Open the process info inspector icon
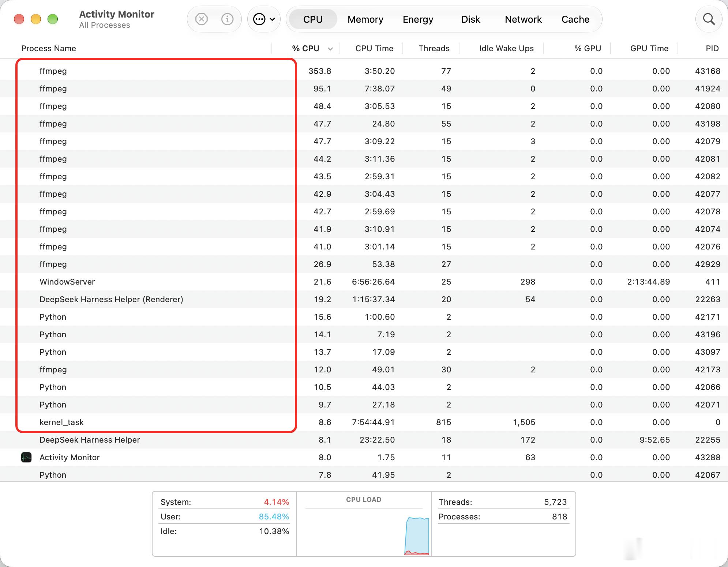The image size is (728, 567). [227, 19]
